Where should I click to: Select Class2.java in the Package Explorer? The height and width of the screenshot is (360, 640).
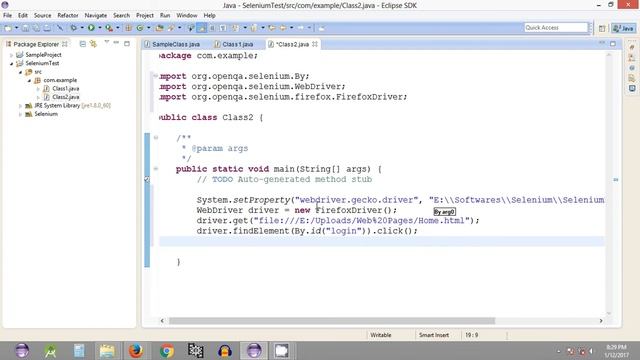(66, 97)
